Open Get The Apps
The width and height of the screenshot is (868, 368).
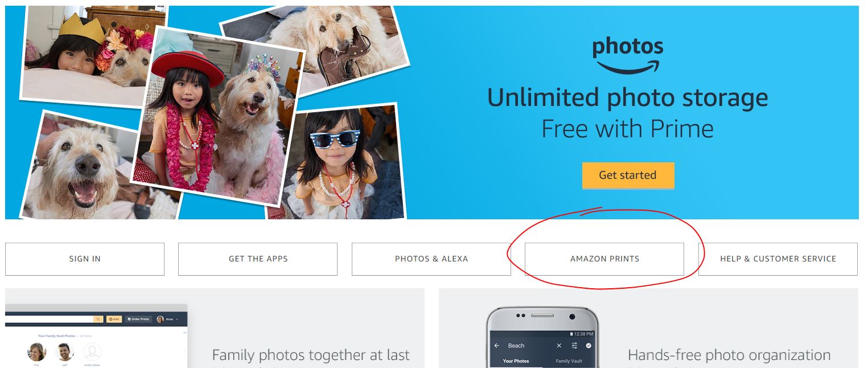point(258,259)
